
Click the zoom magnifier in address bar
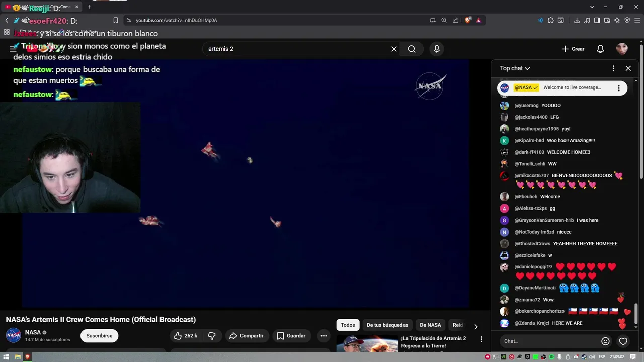point(444,20)
